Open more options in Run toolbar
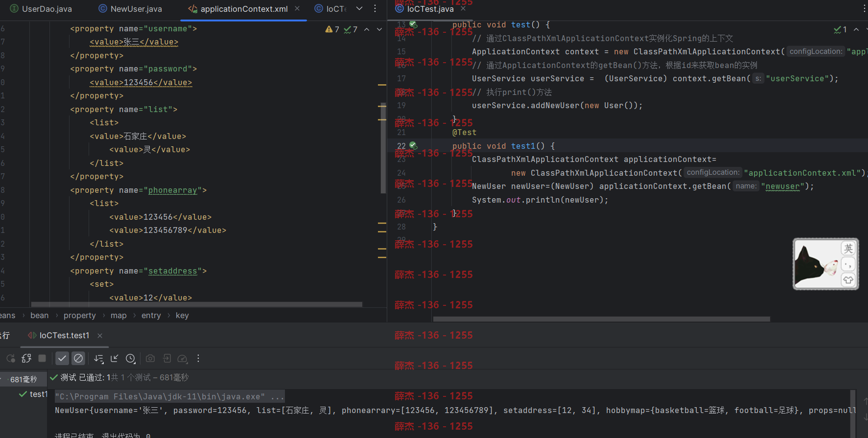The width and height of the screenshot is (868, 438). pyautogui.click(x=198, y=359)
